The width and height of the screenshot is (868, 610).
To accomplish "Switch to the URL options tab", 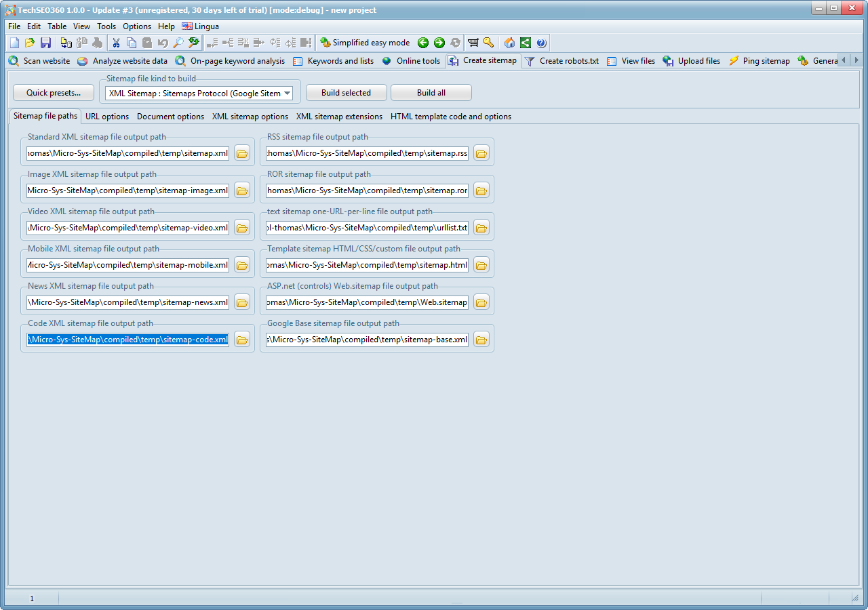I will tap(107, 117).
